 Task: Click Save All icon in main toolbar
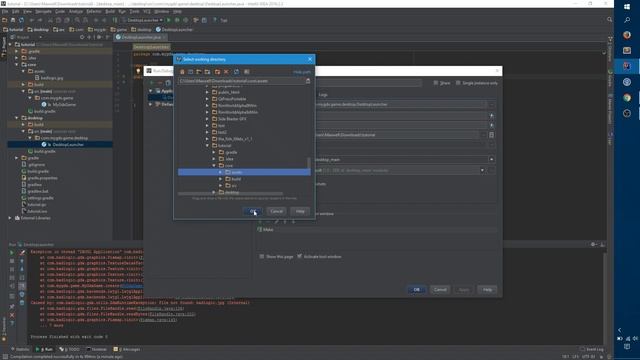13,20
